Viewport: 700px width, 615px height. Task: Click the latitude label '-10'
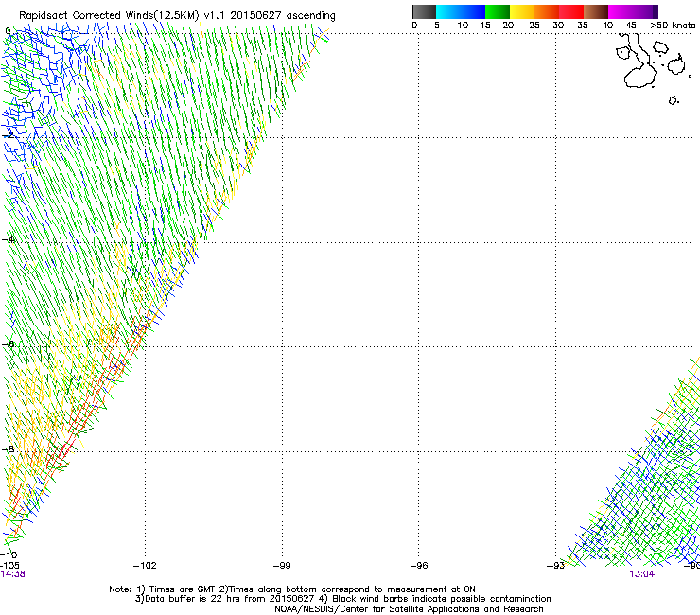9,554
